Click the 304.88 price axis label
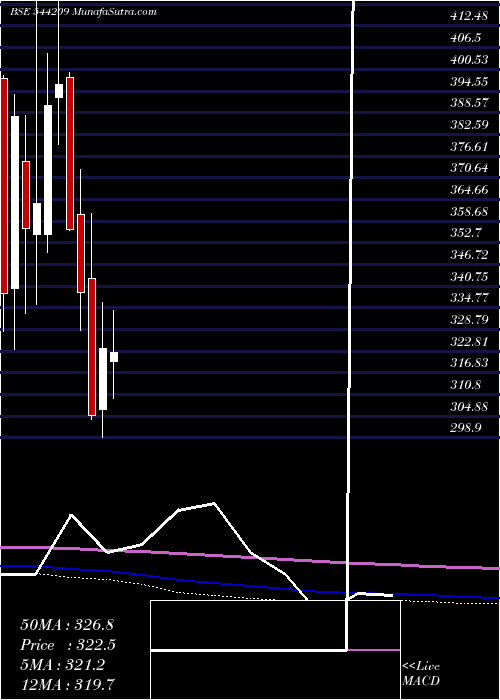Screen dimensions: 500x700 click(x=469, y=407)
